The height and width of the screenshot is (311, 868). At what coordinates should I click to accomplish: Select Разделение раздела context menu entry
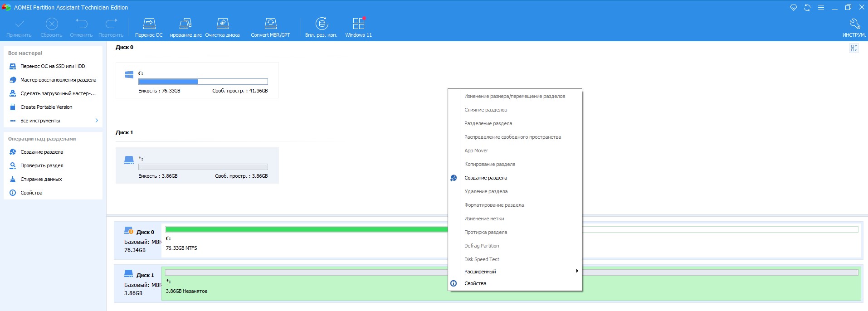tap(515, 123)
